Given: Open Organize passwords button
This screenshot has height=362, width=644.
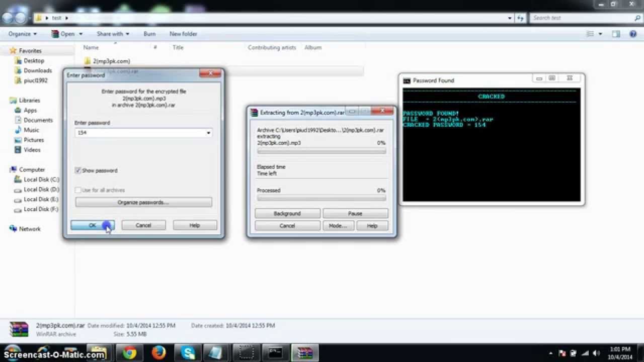Looking at the screenshot, I should point(143,202).
